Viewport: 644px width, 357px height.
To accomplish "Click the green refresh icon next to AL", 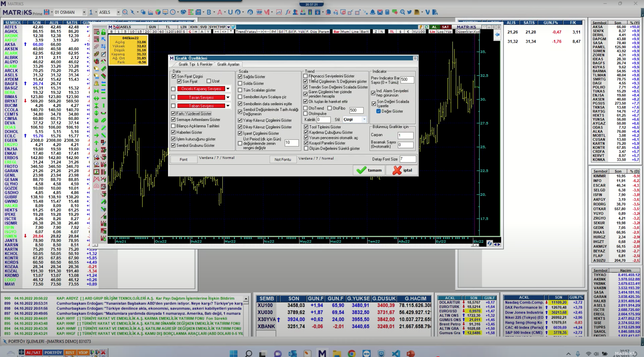I will pyautogui.click(x=426, y=27).
